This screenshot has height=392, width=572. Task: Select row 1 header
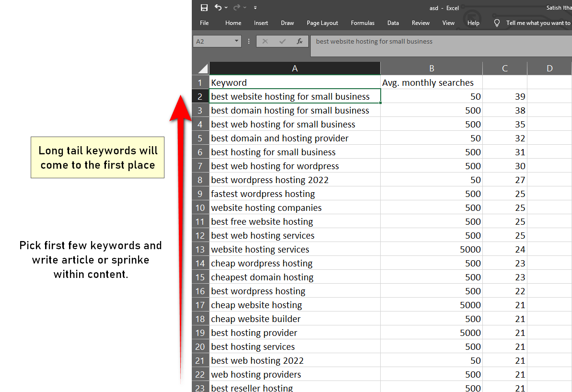click(200, 83)
